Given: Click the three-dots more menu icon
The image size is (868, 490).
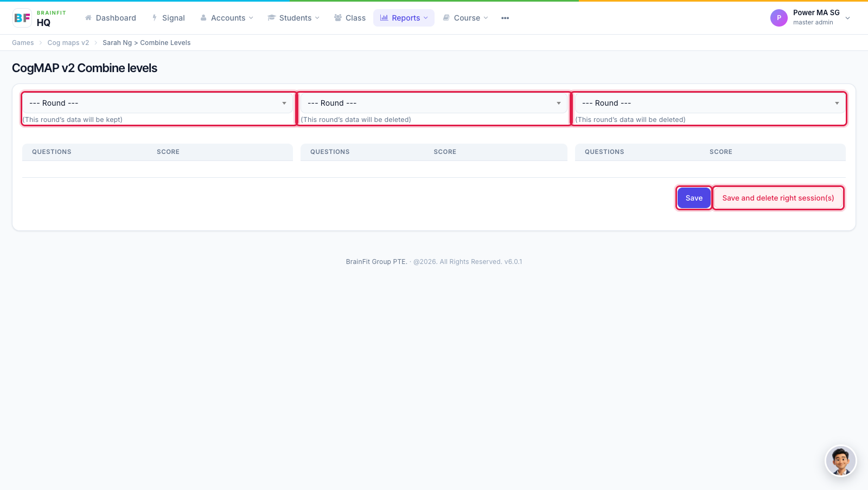Looking at the screenshot, I should 505,18.
